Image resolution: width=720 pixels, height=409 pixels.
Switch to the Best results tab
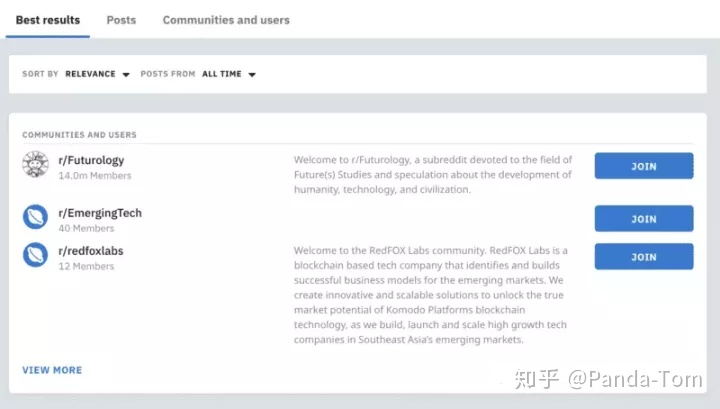(48, 20)
